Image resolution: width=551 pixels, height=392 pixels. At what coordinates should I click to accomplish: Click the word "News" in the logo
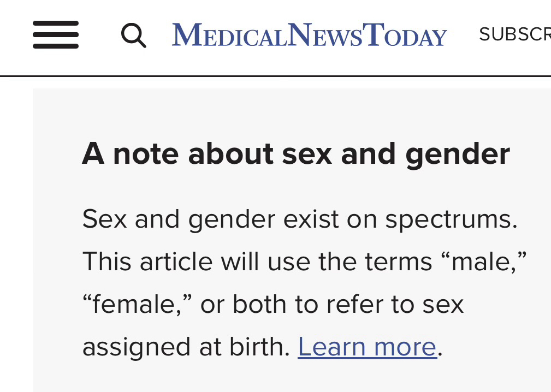tap(325, 34)
